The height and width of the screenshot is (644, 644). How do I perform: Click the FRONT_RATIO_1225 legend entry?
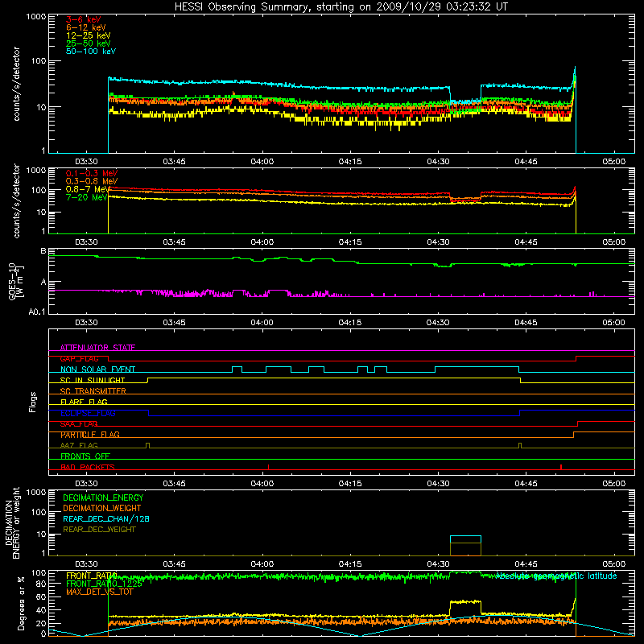(104, 584)
